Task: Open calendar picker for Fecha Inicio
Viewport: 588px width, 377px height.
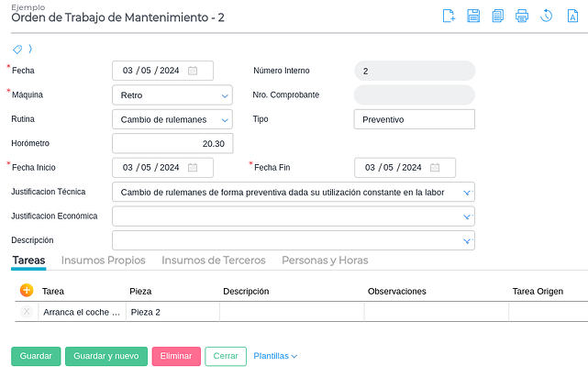Action: tap(193, 168)
